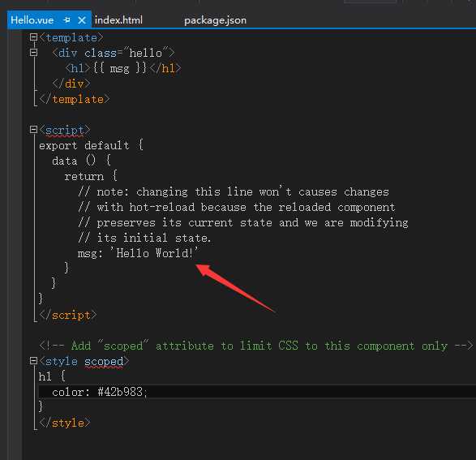Image resolution: width=476 pixels, height=460 pixels.
Task: Click the word 'script' in the opening script tag
Action: click(x=64, y=131)
